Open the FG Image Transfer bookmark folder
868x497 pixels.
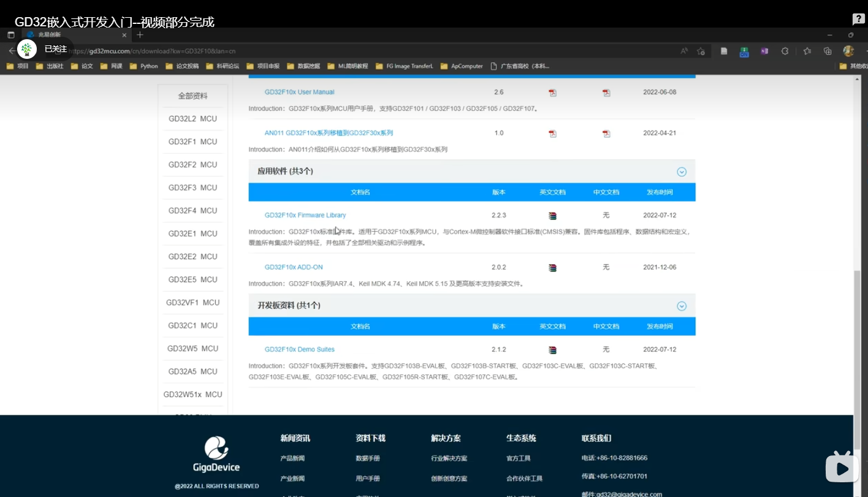(405, 66)
